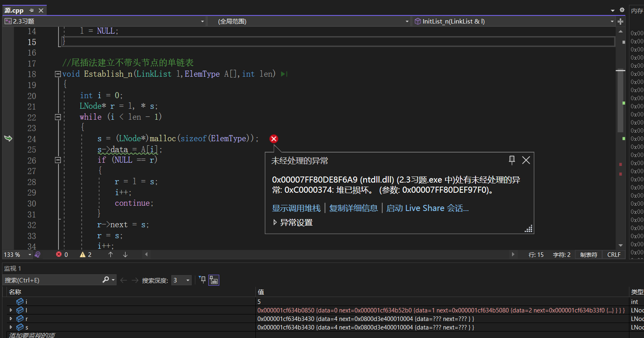
Task: Collapse the while block at line 22
Action: pyautogui.click(x=58, y=117)
